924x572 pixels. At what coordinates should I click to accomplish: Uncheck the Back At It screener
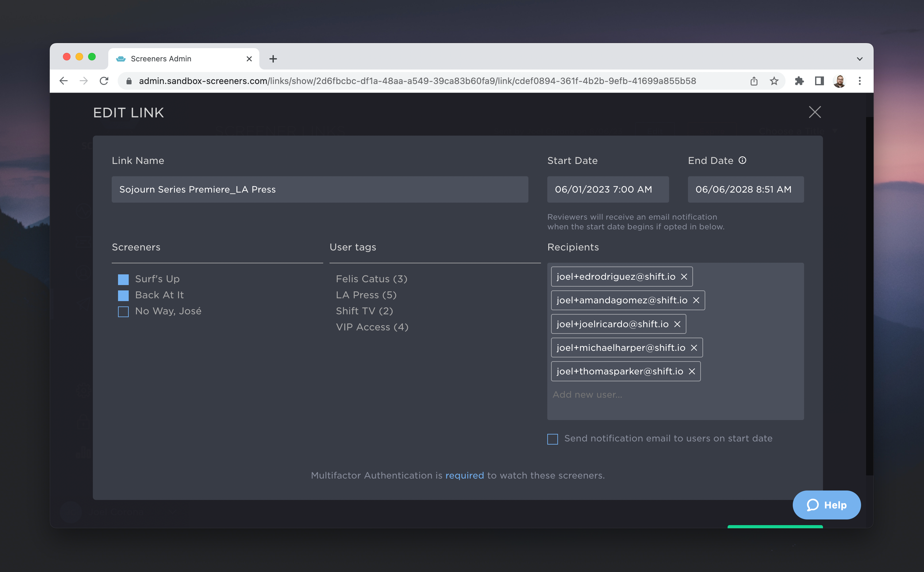[123, 295]
